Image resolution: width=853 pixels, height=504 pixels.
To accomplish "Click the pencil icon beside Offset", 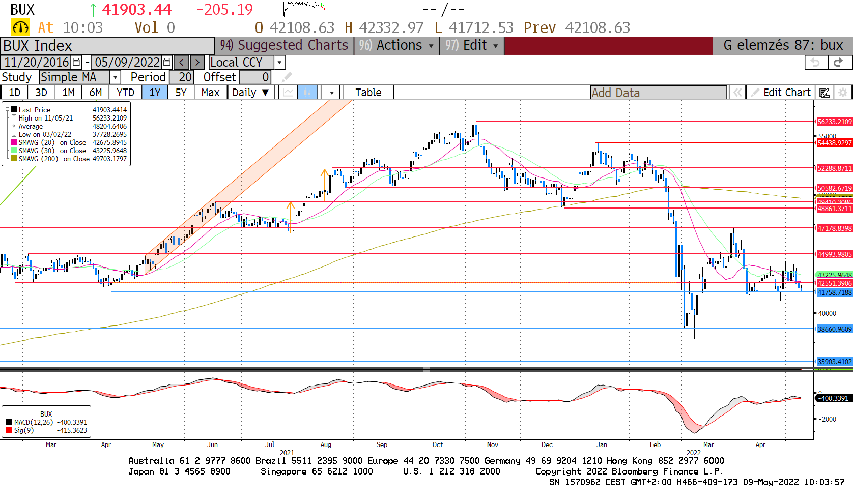I will click(x=287, y=77).
